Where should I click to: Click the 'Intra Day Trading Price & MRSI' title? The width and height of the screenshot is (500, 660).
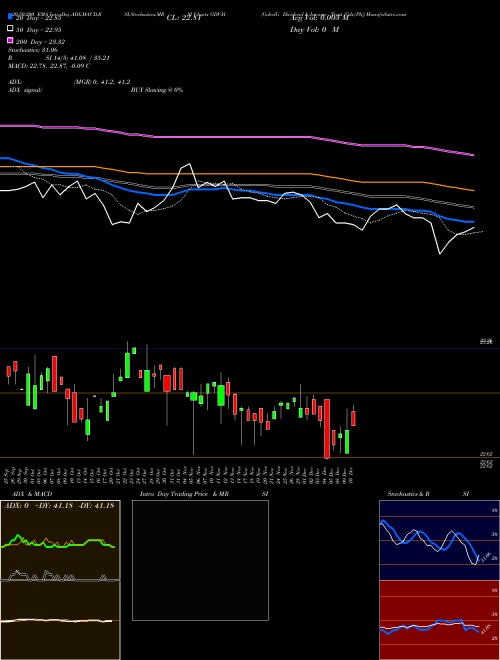[x=204, y=494]
